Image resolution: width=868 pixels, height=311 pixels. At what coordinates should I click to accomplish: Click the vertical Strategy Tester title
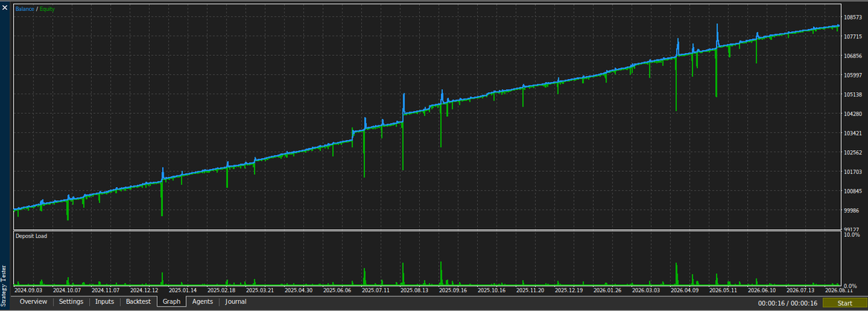[x=5, y=286]
